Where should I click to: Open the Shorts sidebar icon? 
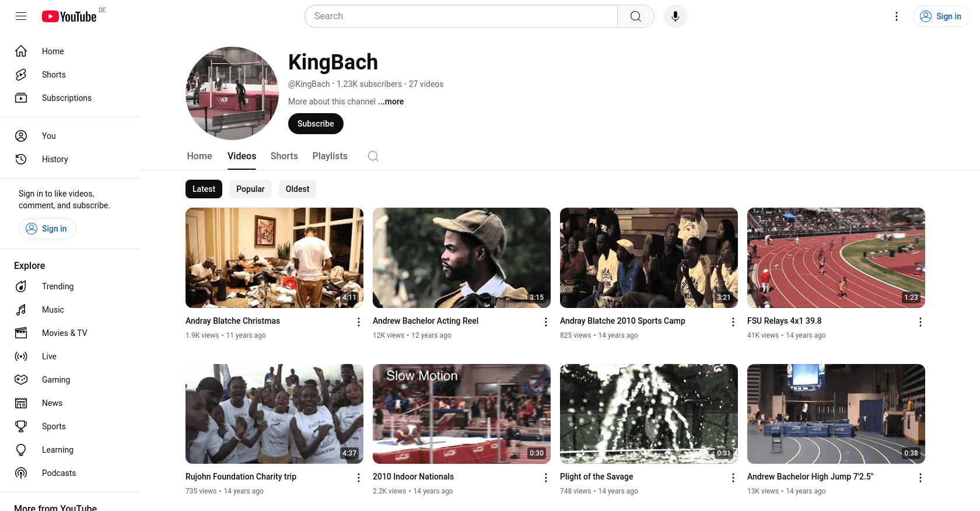click(21, 75)
